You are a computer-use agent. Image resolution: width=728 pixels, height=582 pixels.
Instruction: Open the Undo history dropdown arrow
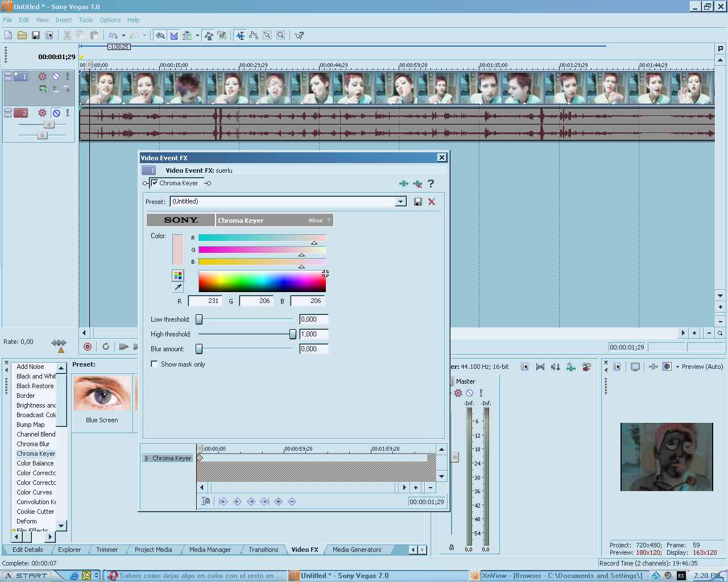coord(123,35)
